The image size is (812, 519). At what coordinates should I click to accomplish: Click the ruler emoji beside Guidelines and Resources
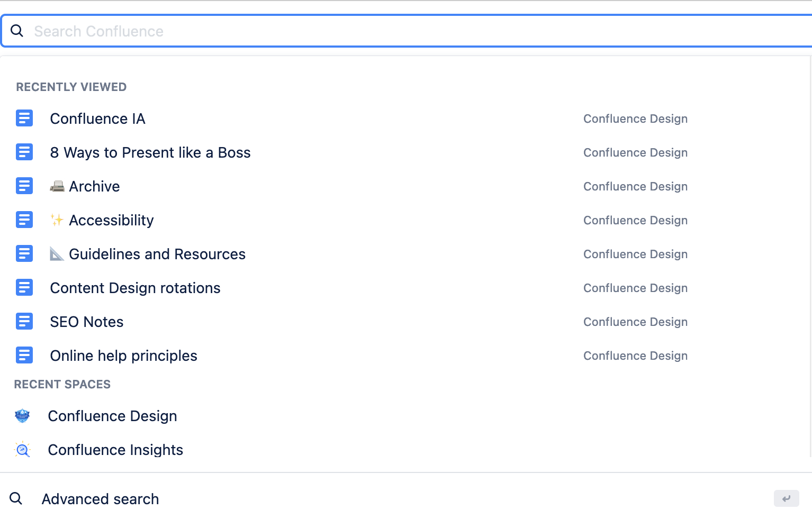coord(58,253)
